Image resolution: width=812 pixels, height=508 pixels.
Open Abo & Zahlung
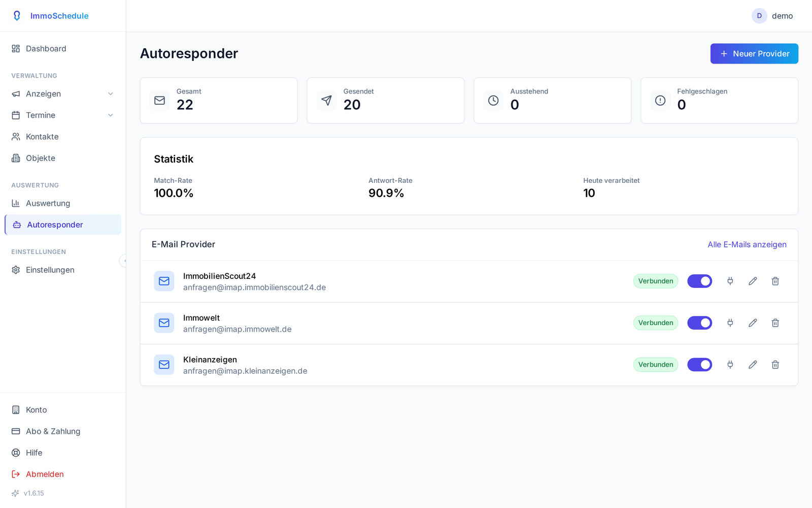63,431
